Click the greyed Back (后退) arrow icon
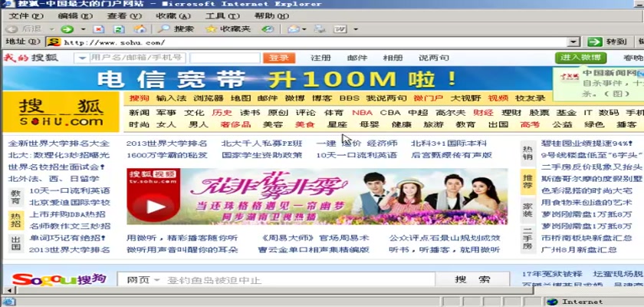 [x=12, y=29]
